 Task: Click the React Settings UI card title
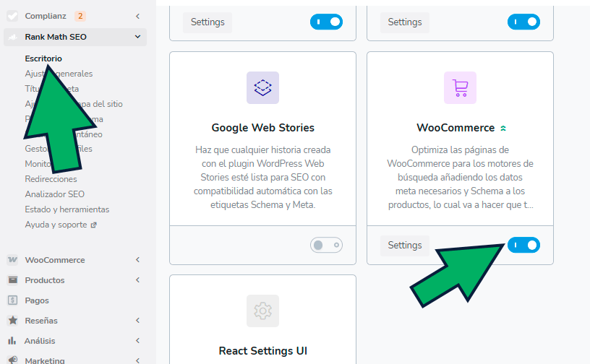pos(262,351)
